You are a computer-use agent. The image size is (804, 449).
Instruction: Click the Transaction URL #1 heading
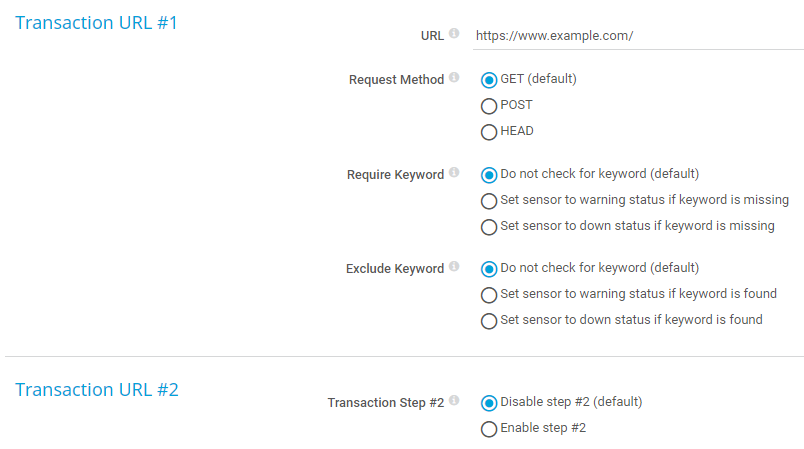point(96,22)
